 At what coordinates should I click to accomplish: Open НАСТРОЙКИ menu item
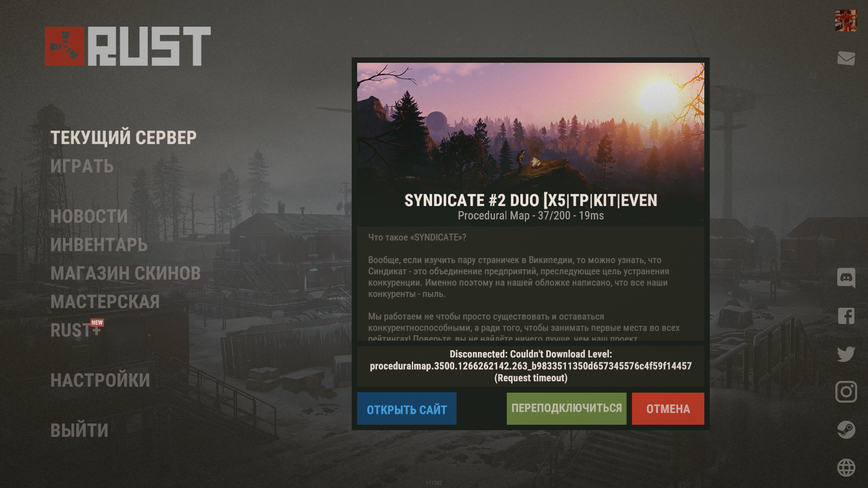point(100,380)
